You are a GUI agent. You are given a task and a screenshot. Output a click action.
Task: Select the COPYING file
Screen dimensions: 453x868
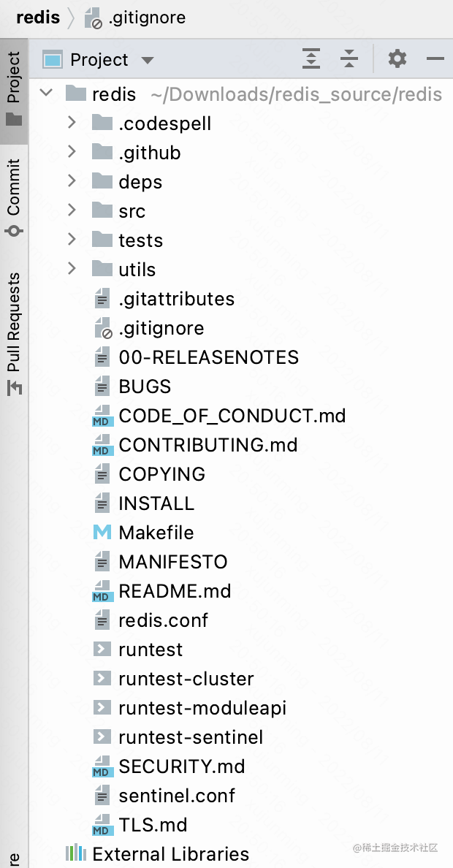162,474
